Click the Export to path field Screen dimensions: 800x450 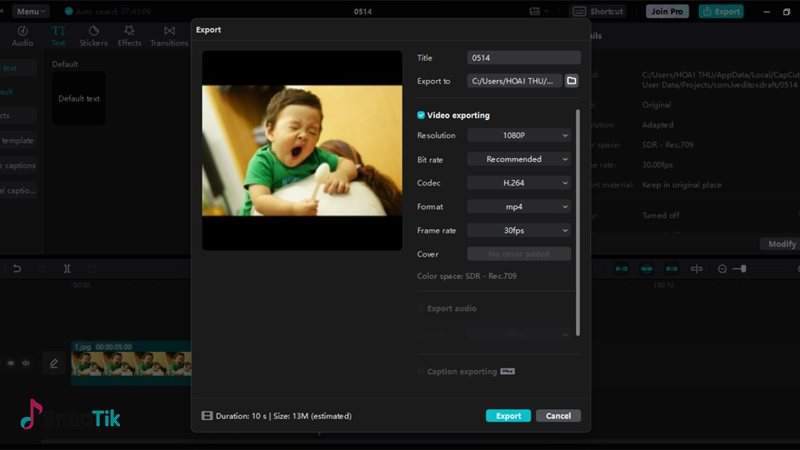(x=514, y=81)
